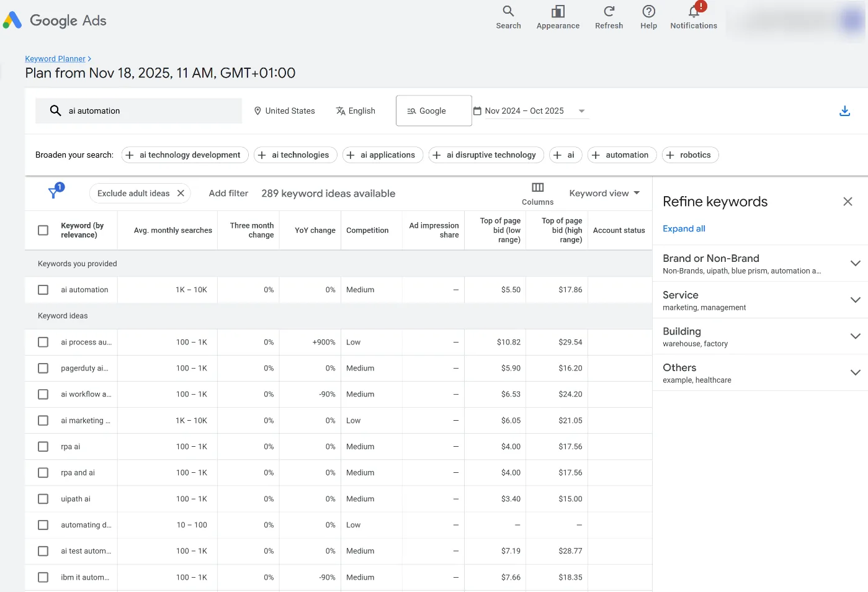Select the uipath ai row checkbox
Screen dimensions: 868x592
(x=43, y=498)
